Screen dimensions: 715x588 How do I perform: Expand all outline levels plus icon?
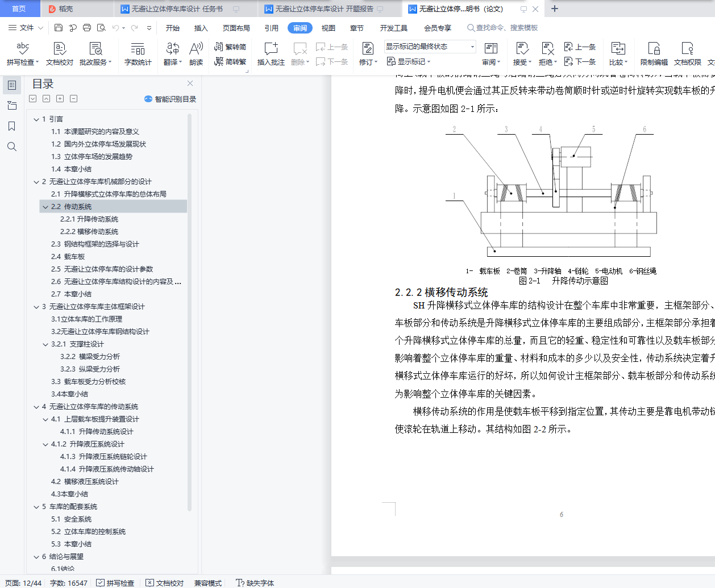(x=60, y=99)
